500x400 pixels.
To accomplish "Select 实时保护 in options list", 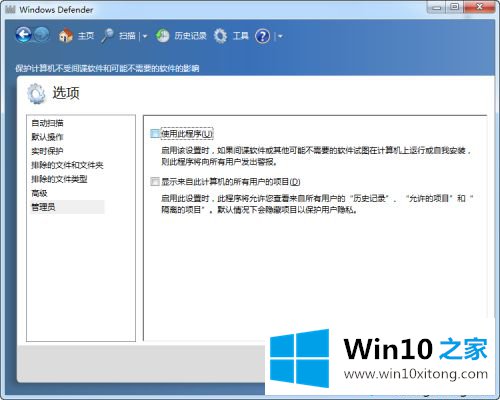I will point(47,151).
